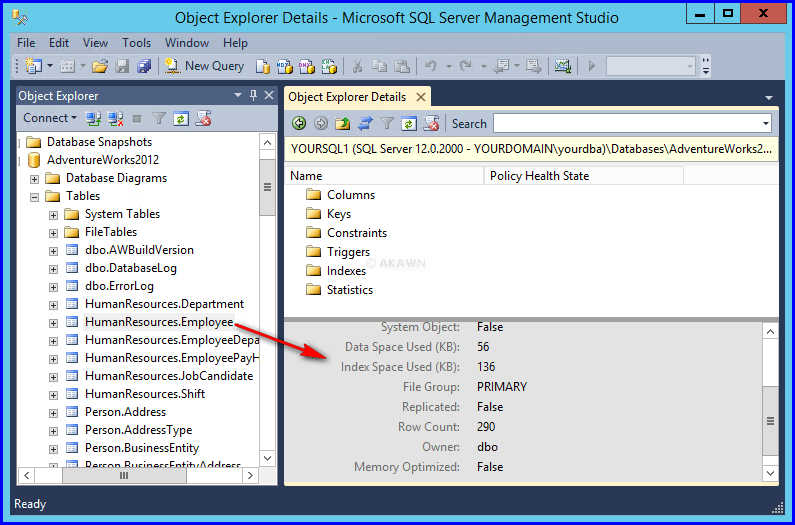Click Connect Object Explorer server icon

click(93, 119)
